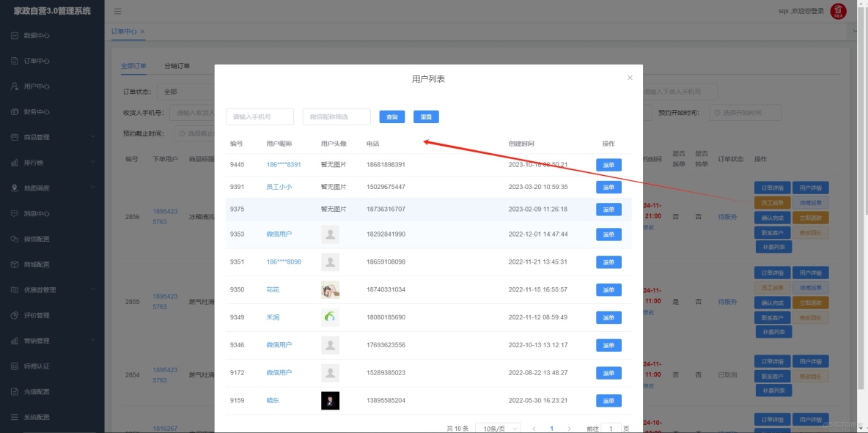Open order user link 18954235763
This screenshot has width=868, height=433.
(x=165, y=218)
